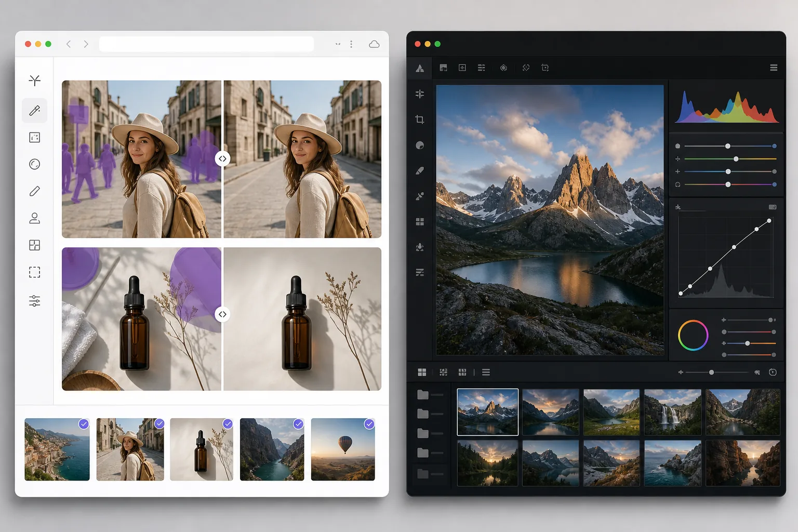Click the circular history icon beside filmstrip zoom

(773, 372)
